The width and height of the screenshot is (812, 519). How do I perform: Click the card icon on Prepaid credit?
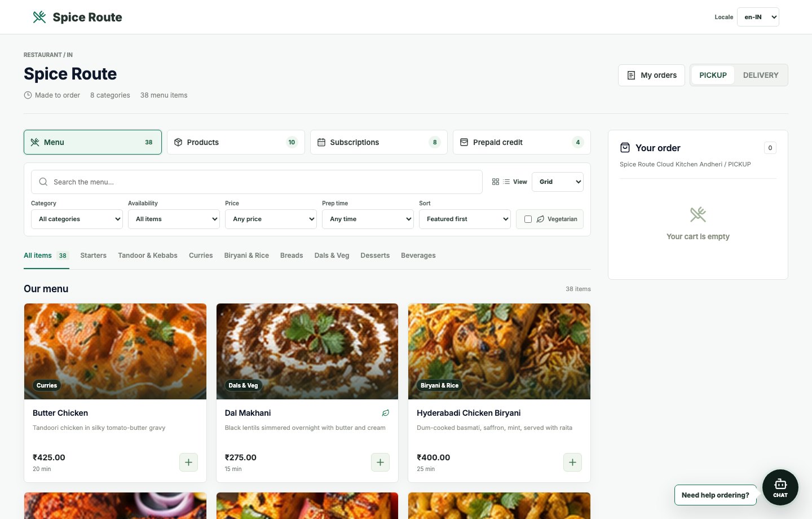tap(464, 142)
